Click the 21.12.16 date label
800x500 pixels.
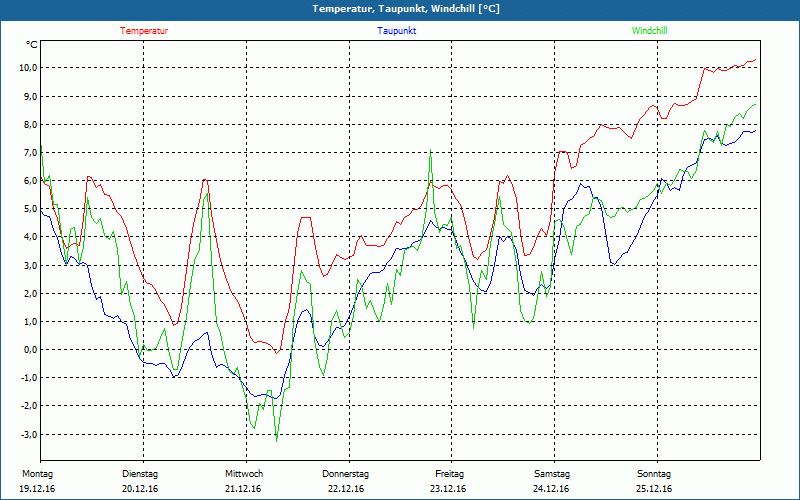[243, 489]
